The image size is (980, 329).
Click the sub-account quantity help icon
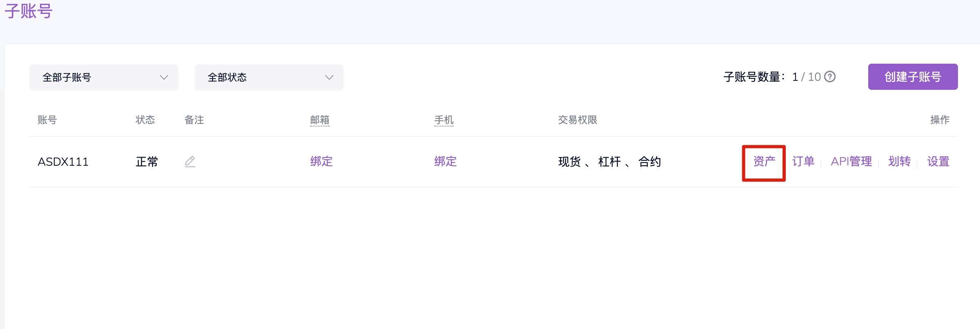[x=830, y=77]
